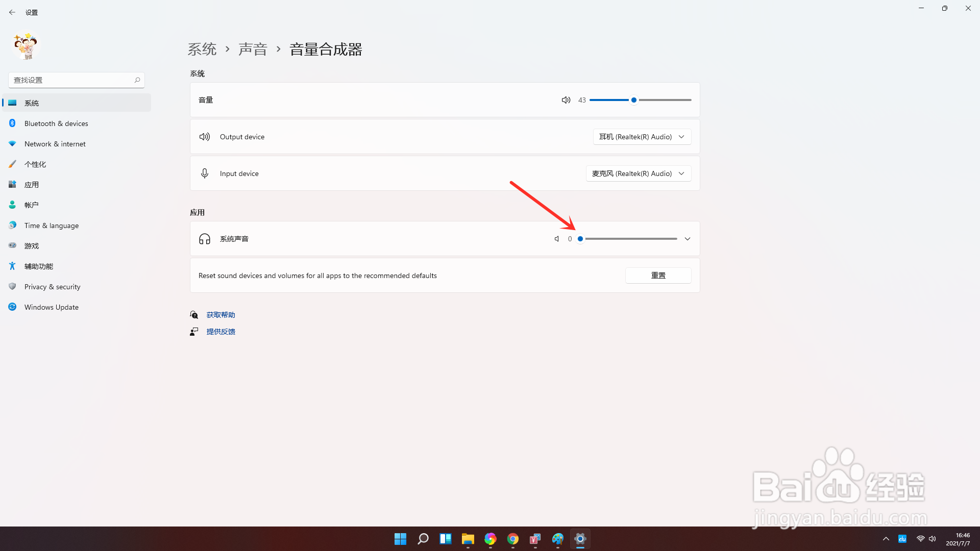Image resolution: width=980 pixels, height=551 pixels.
Task: Go back to 系统 via breadcrumb
Action: tap(202, 48)
